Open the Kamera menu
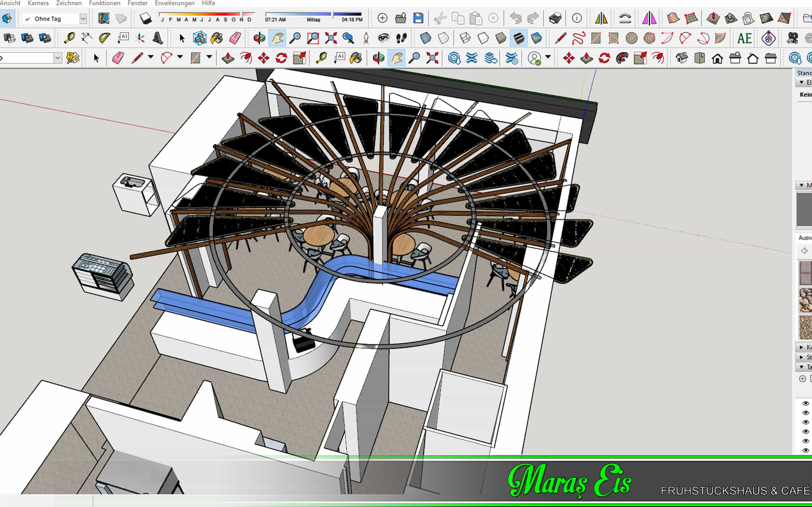The width and height of the screenshot is (812, 507). [x=38, y=3]
